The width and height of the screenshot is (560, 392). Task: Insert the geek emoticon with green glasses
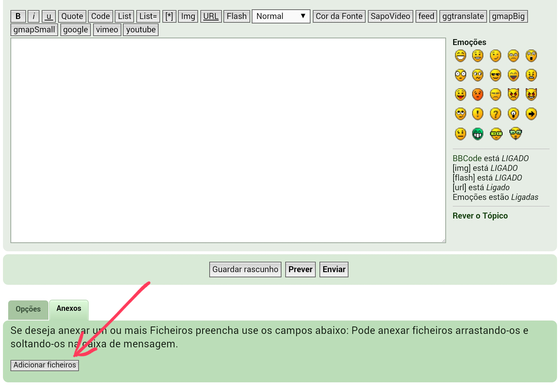coord(496,134)
